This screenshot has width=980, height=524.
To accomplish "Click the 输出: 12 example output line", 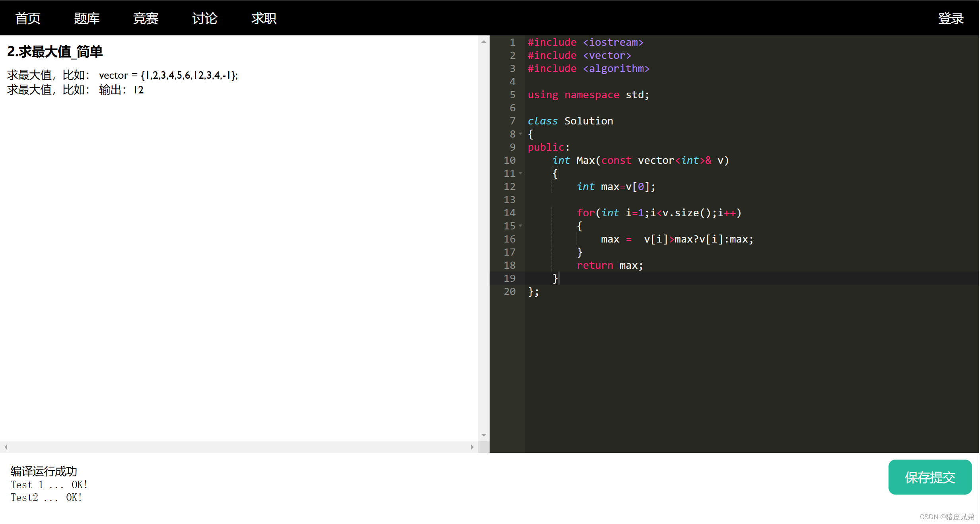I will click(121, 90).
